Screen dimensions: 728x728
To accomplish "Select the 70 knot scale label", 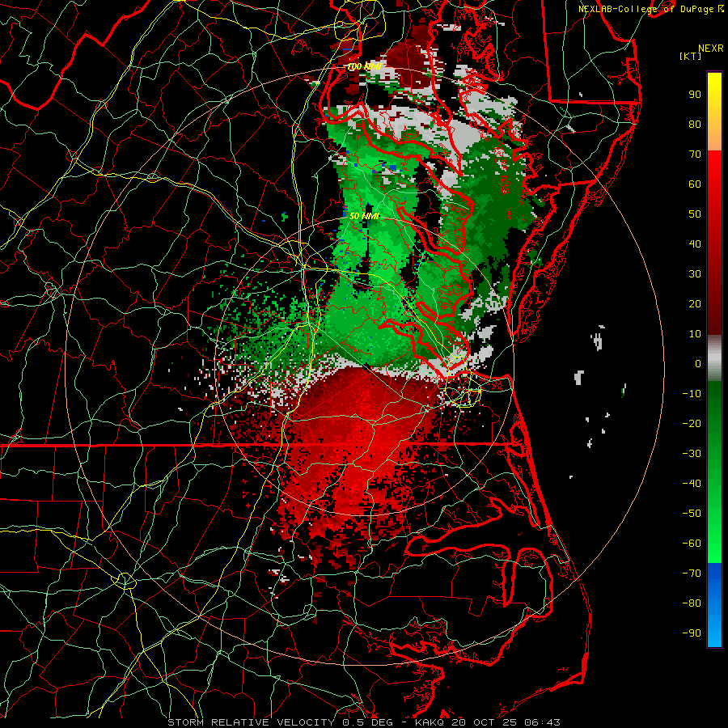I will tap(695, 154).
